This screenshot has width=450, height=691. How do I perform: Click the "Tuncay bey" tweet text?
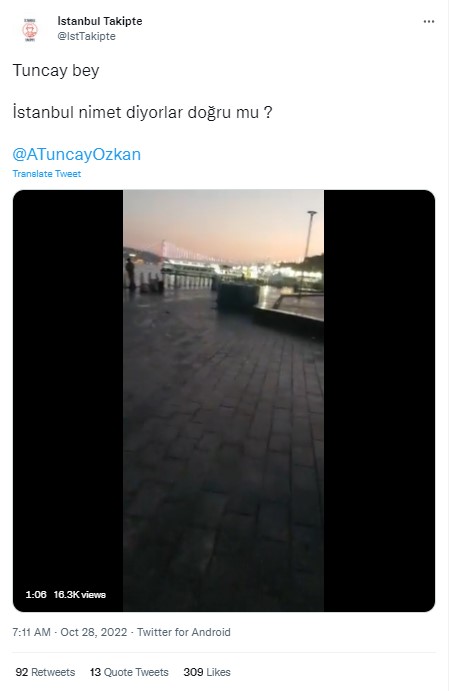click(x=56, y=71)
